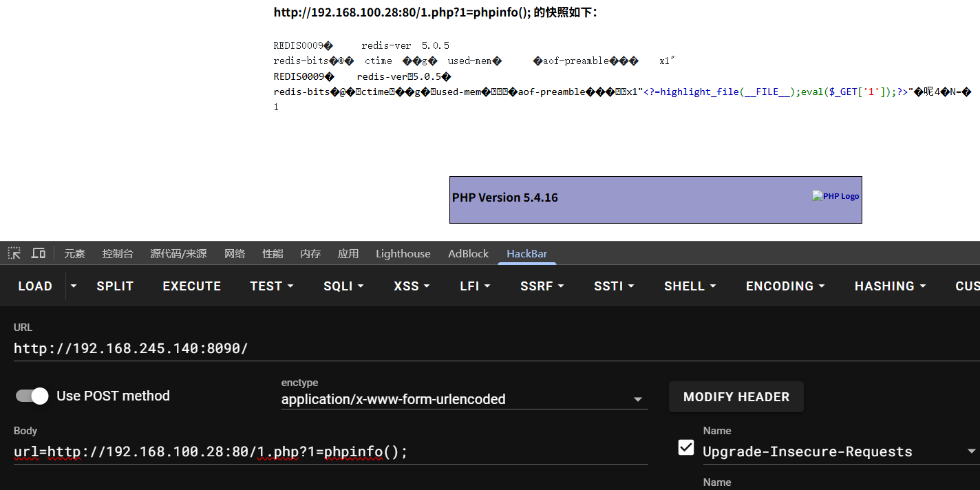
Task: Click the broken PHP Logo image
Action: (x=835, y=196)
